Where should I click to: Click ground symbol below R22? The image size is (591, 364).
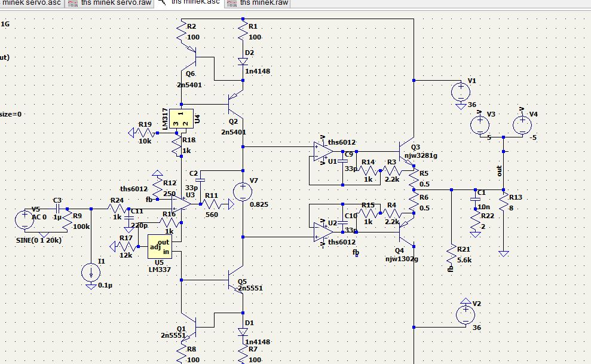pos(475,235)
